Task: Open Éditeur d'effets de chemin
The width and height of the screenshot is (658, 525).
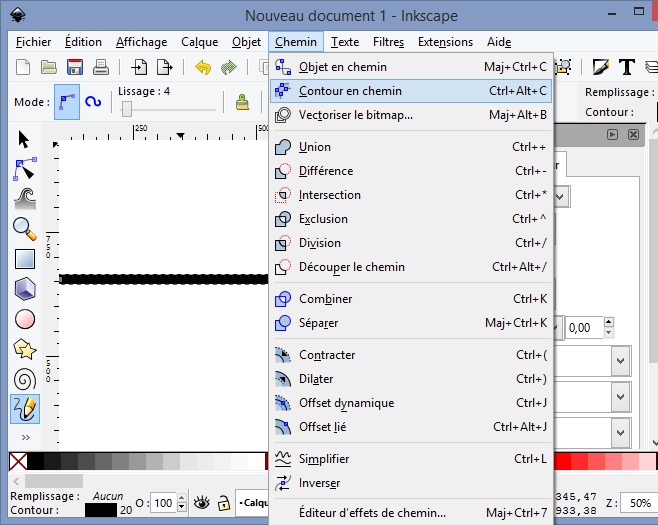Action: [411, 513]
